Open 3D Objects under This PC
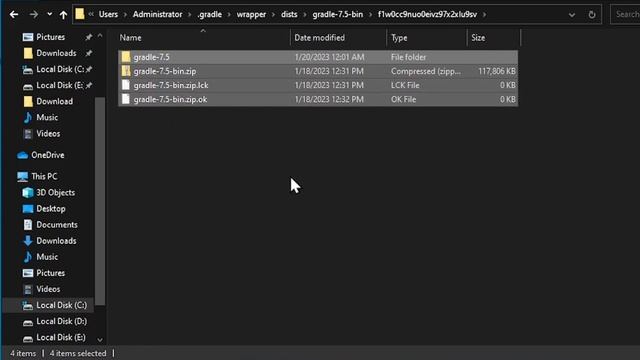 tap(56, 193)
